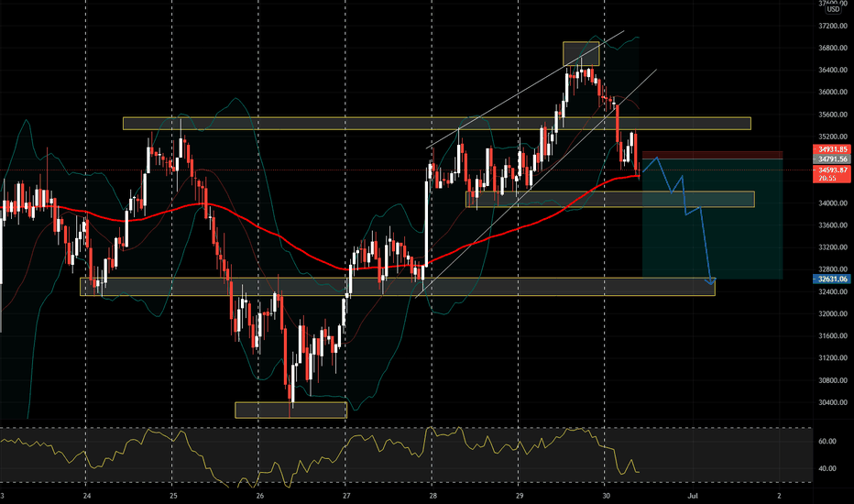Click the Jul label on time axis
Image resolution: width=854 pixels, height=504 pixels.
point(693,496)
